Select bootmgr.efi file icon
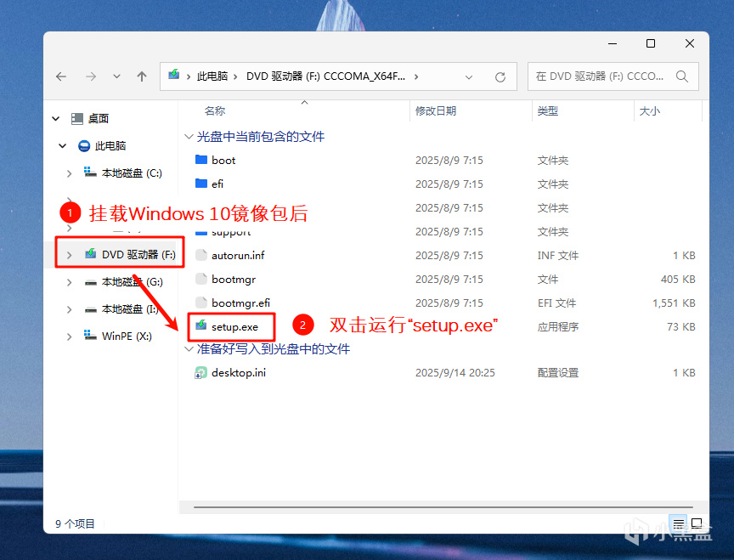Screen dimensions: 734x560 click(x=201, y=303)
